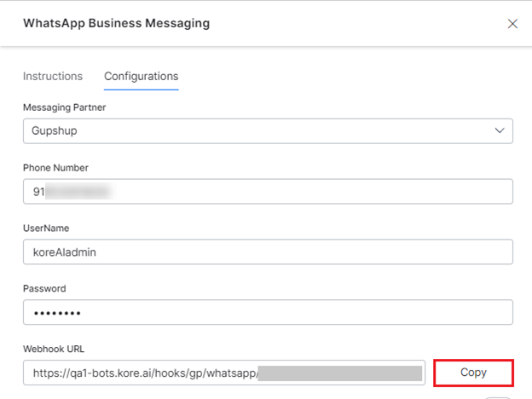This screenshot has width=532, height=399.
Task: Close the WhatsApp Business Messaging dialog
Action: (x=512, y=24)
